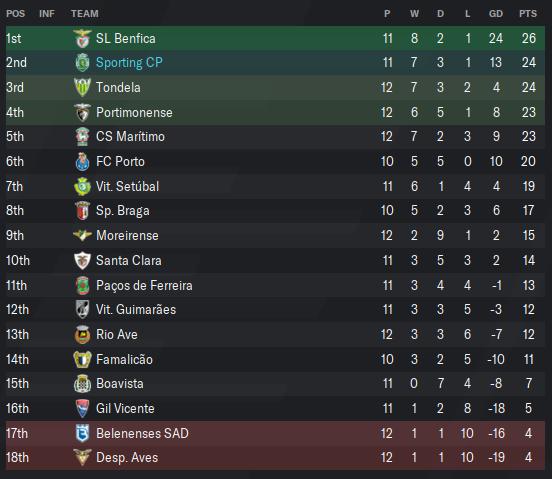
Task: Open the CS Marítimo team link
Action: tap(130, 137)
